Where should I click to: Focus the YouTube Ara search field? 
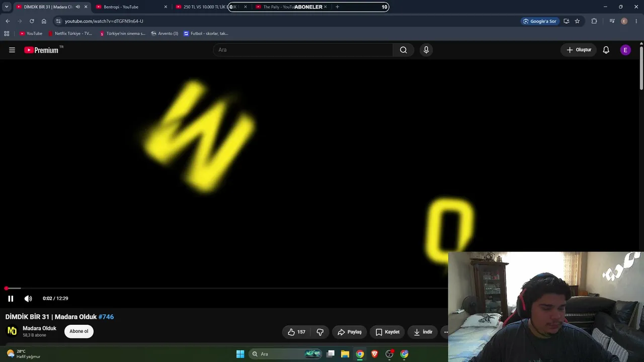point(303,50)
